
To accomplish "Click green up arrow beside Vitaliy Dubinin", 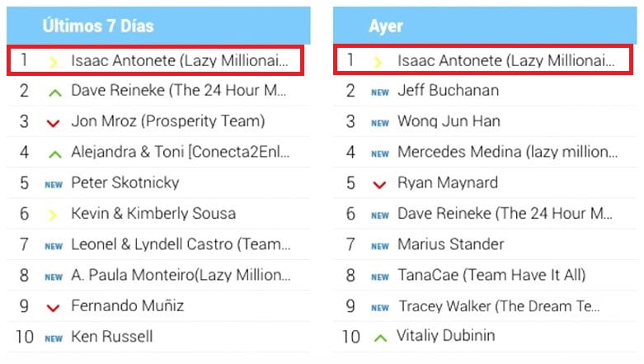I will pos(379,338).
